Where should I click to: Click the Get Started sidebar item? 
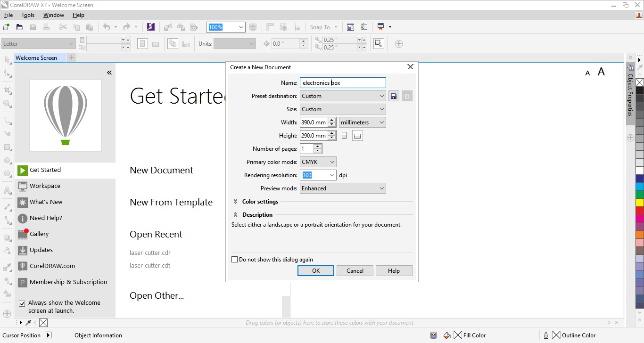click(65, 170)
